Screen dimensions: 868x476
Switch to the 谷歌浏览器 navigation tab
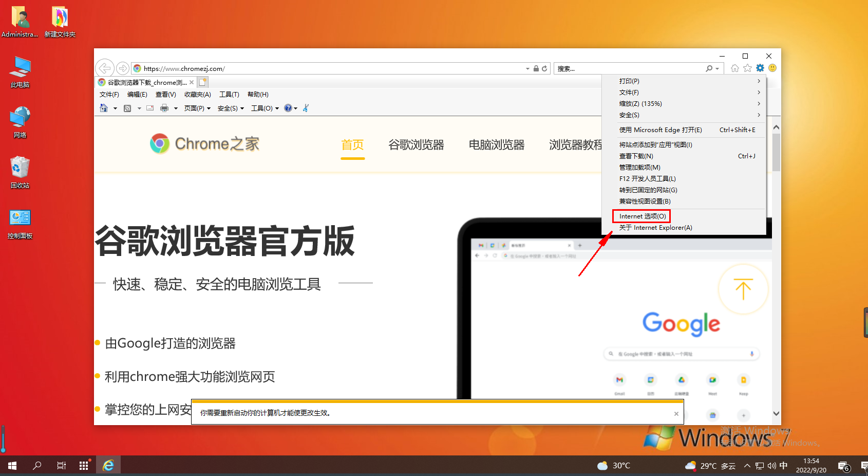click(x=416, y=144)
